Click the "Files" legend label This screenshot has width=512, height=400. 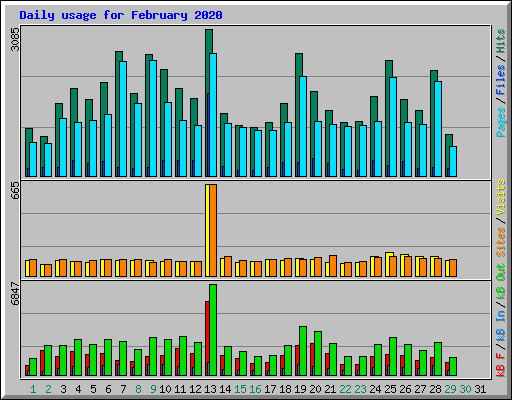[500, 80]
